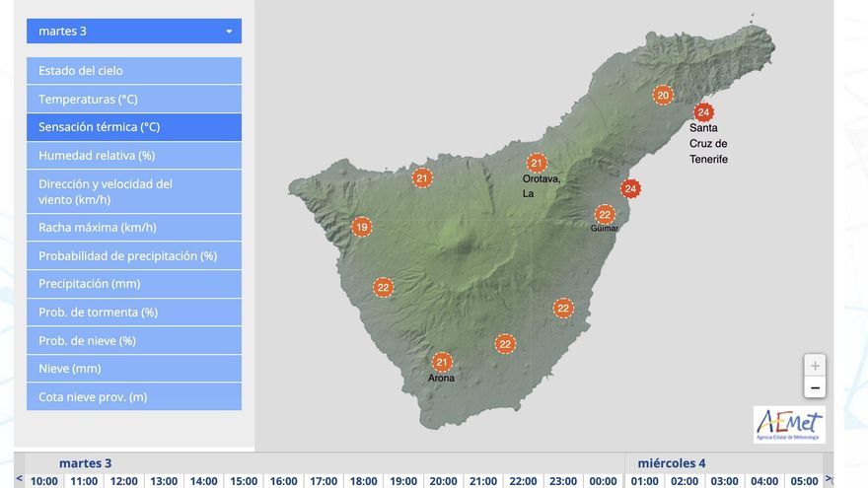This screenshot has height=488, width=868.
Task: Go to earlier hours with left arrow
Action: (x=20, y=478)
